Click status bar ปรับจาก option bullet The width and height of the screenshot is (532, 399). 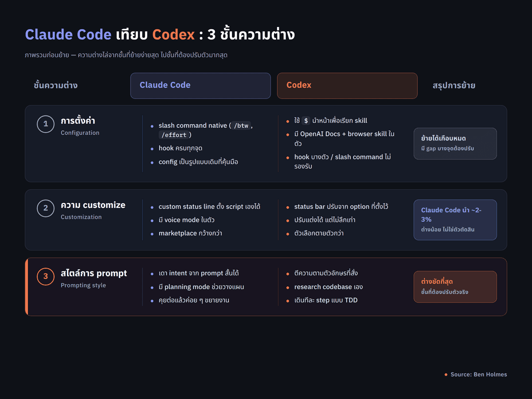[341, 207]
